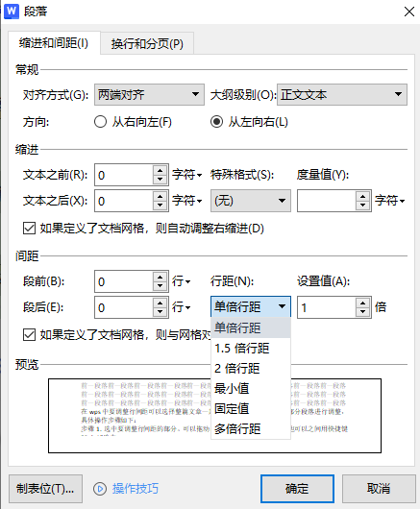Image resolution: width=420 pixels, height=509 pixels.
Task: Choose 1.5 倍行距 from the list
Action: click(x=251, y=348)
